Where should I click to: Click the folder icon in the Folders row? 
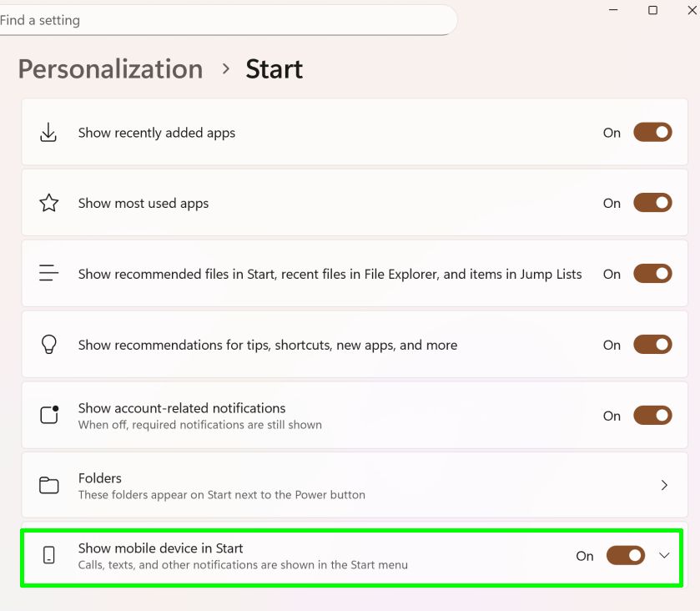click(49, 485)
